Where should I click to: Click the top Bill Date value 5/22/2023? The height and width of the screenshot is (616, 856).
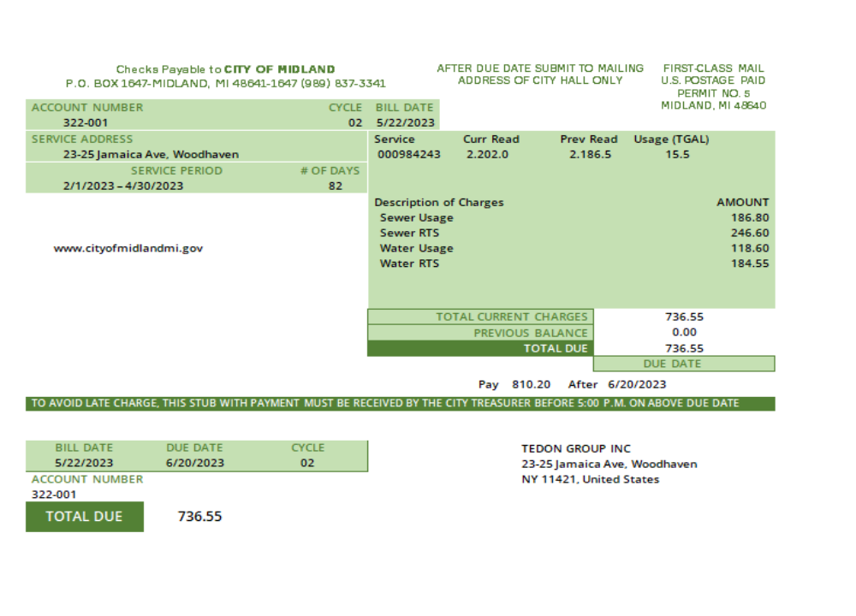pos(406,122)
